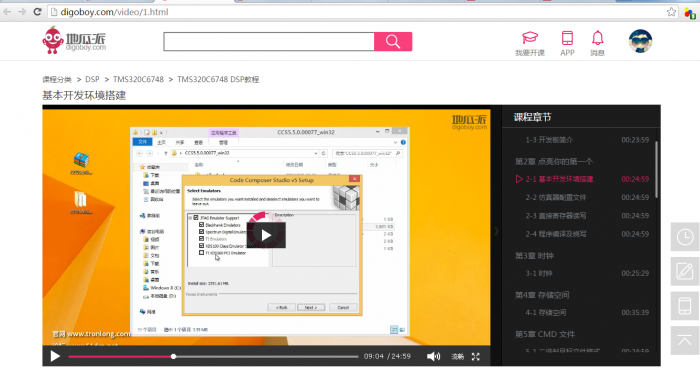The width and height of the screenshot is (700, 370).
Task: Click 第4章 存储空间 chapter heading
Action: click(542, 295)
